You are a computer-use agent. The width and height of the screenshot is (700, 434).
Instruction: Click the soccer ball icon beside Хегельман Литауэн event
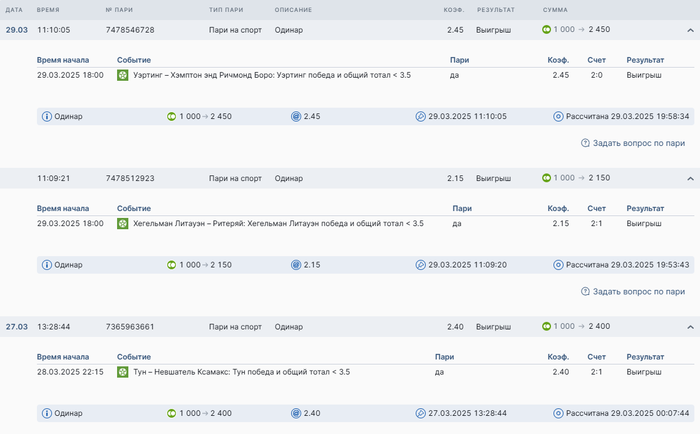(x=122, y=223)
